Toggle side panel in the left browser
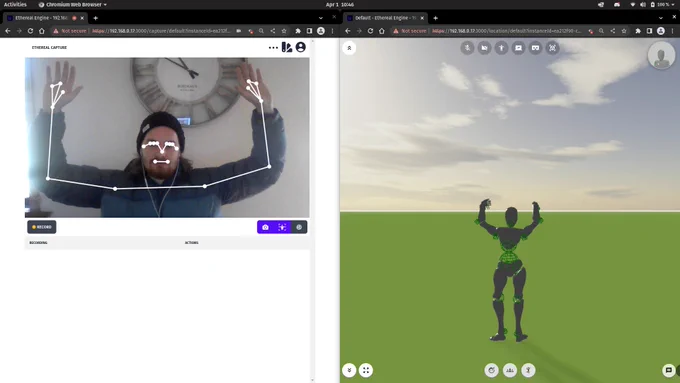Image resolution: width=680 pixels, height=383 pixels. tap(309, 31)
